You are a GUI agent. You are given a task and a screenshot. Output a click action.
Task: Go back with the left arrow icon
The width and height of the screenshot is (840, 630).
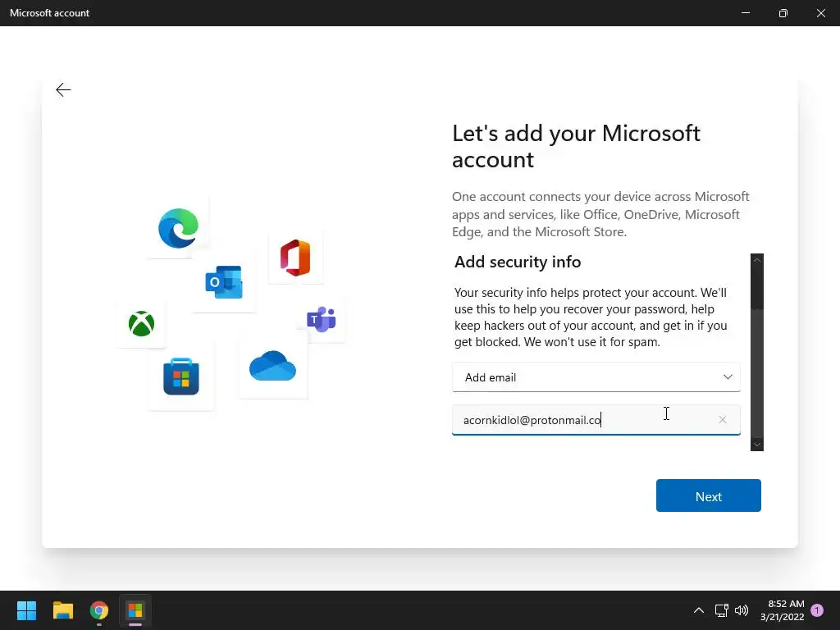[x=63, y=90]
